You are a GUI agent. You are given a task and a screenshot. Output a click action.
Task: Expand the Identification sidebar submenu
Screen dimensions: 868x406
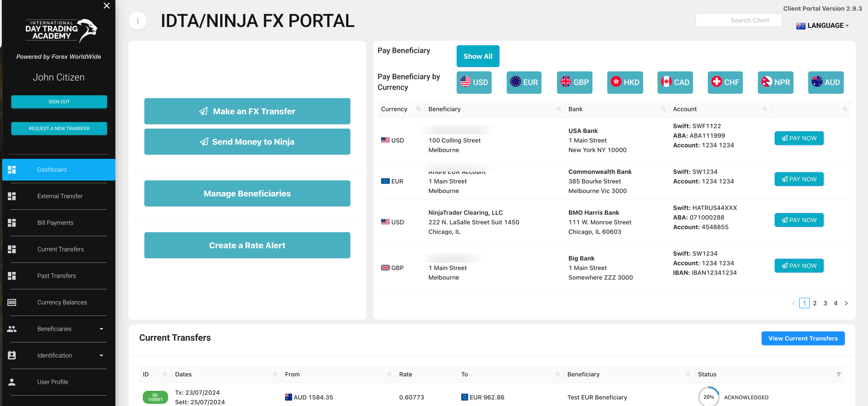(101, 356)
